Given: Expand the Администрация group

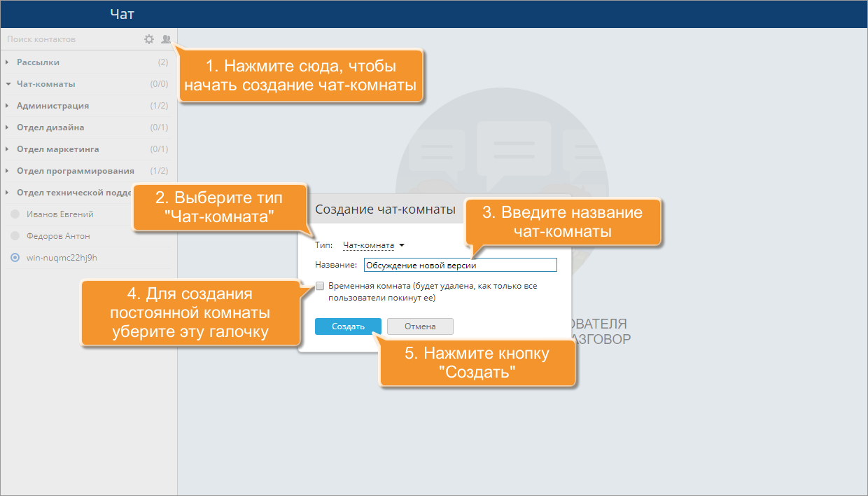Looking at the screenshot, I should 52,106.
